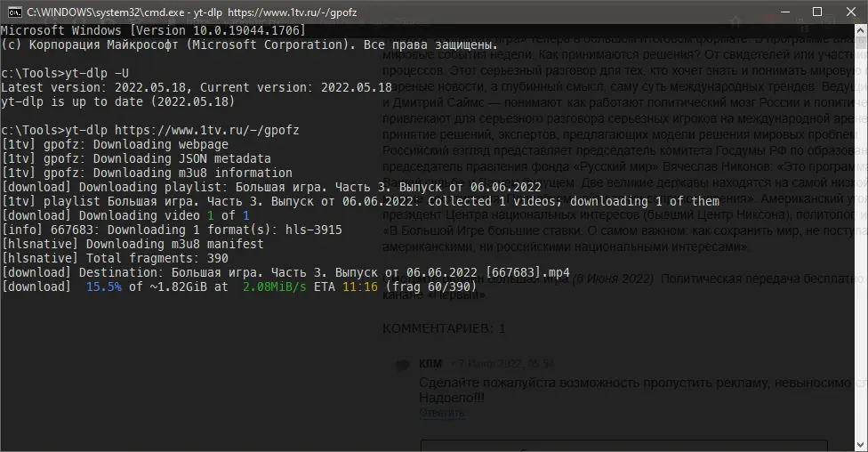The width and height of the screenshot is (868, 452).
Task: Click '[hlsnative] Downloading m3u8 manifest' line
Action: 133,245
